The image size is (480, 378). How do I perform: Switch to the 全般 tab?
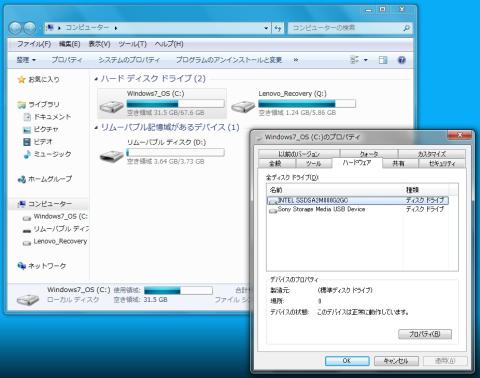point(276,164)
